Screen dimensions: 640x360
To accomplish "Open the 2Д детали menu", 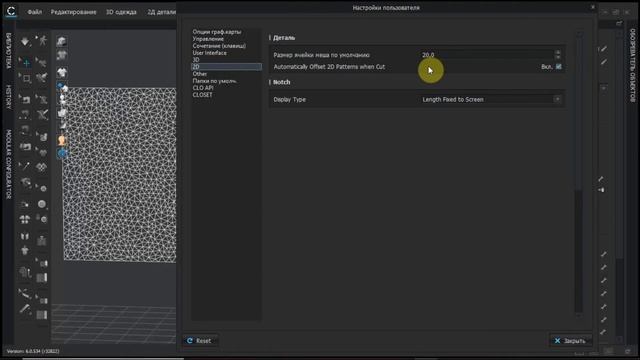I will click(162, 12).
